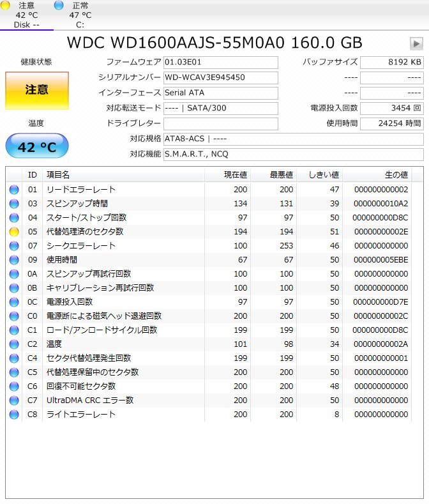Image resolution: width=429 pixels, height=504 pixels.
Task: Click the 現在値 column header
Action: pyautogui.click(x=228, y=175)
